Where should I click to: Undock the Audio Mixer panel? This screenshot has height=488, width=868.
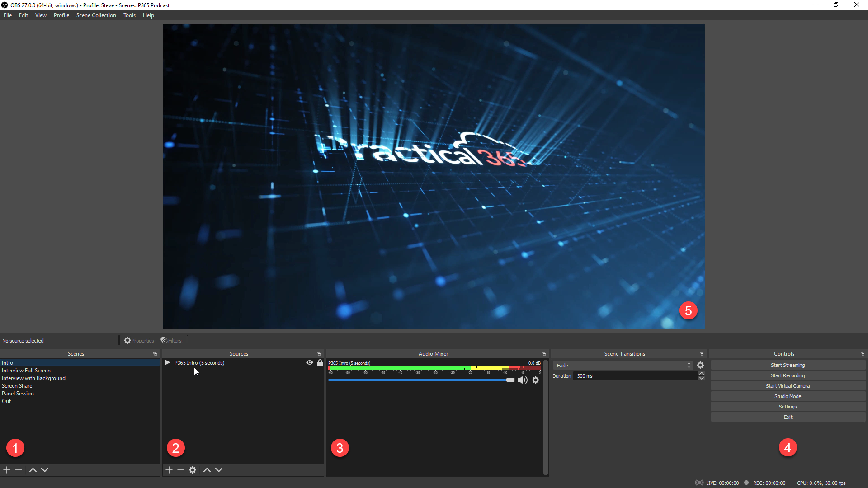(543, 354)
